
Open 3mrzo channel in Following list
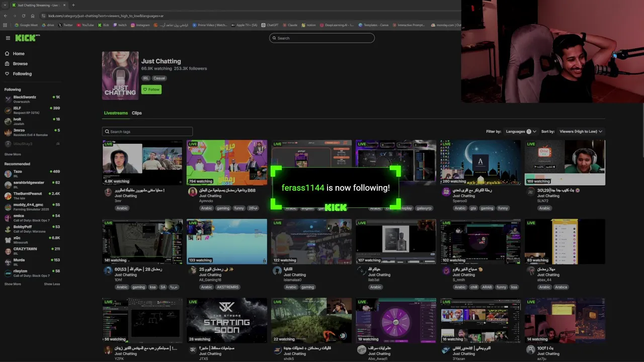32,132
